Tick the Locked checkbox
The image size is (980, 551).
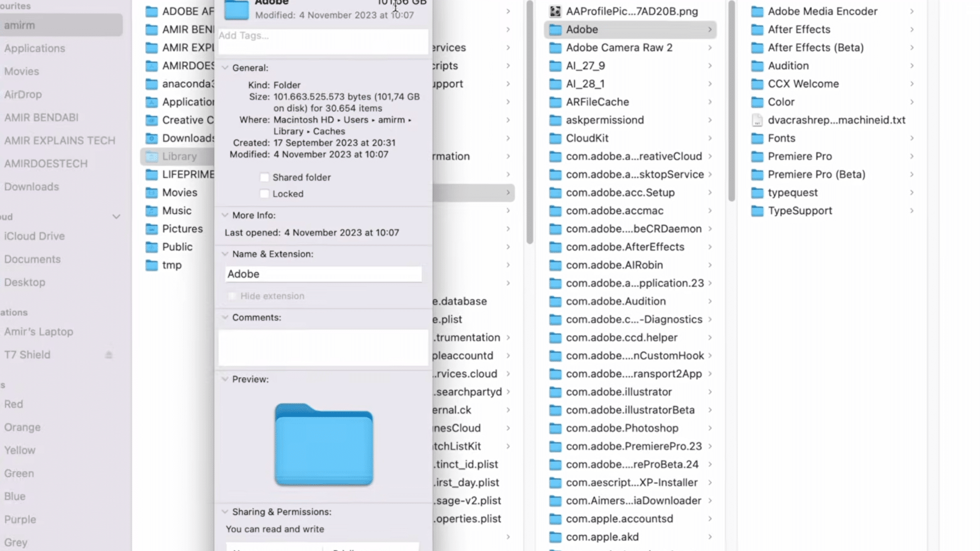pos(264,194)
